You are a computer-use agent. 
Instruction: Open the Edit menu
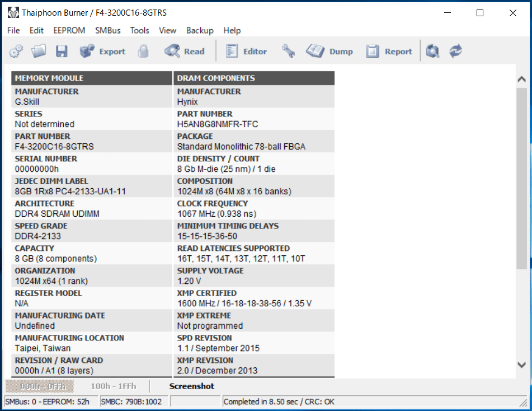pyautogui.click(x=36, y=31)
